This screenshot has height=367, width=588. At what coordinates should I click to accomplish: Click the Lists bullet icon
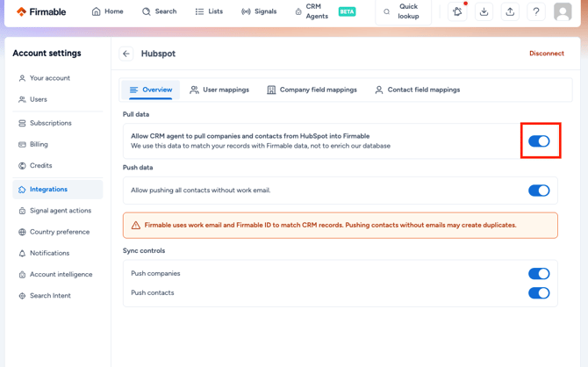(x=199, y=11)
